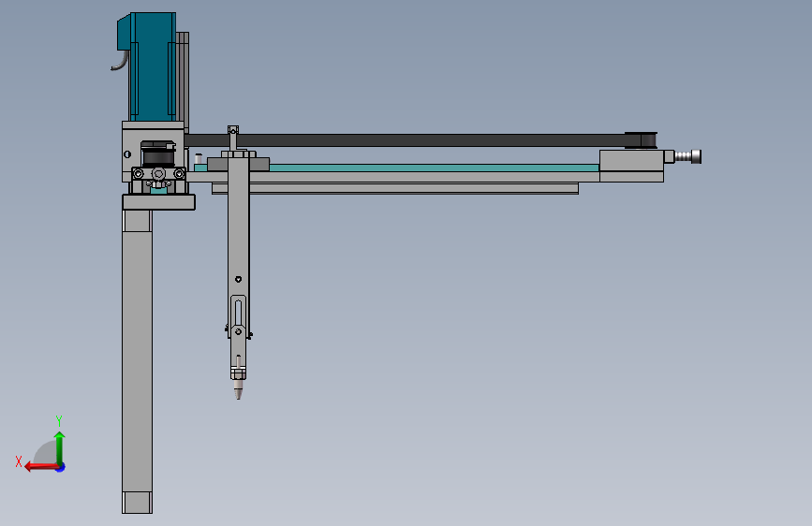Click the lower gray beam under the rail

[x=395, y=188]
